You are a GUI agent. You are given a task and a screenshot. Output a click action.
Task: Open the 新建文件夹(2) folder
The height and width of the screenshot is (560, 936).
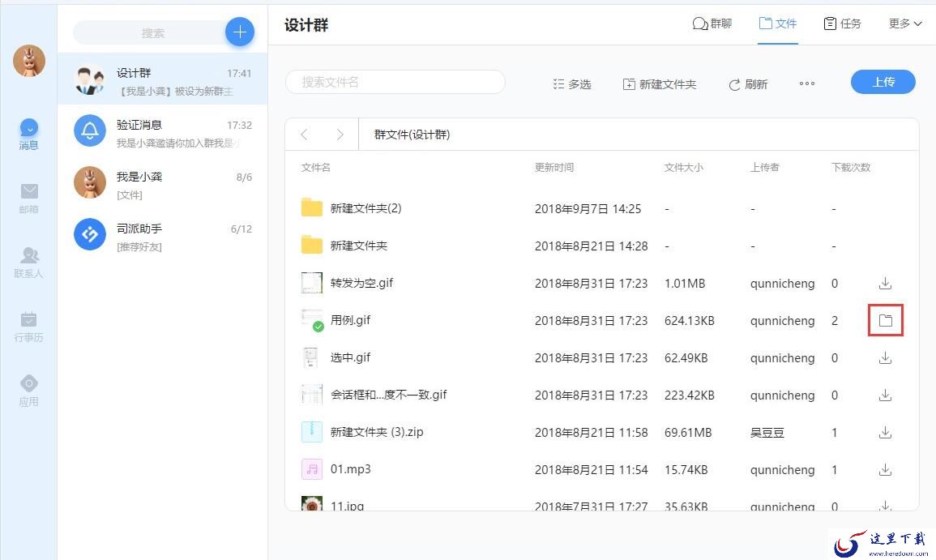(365, 208)
